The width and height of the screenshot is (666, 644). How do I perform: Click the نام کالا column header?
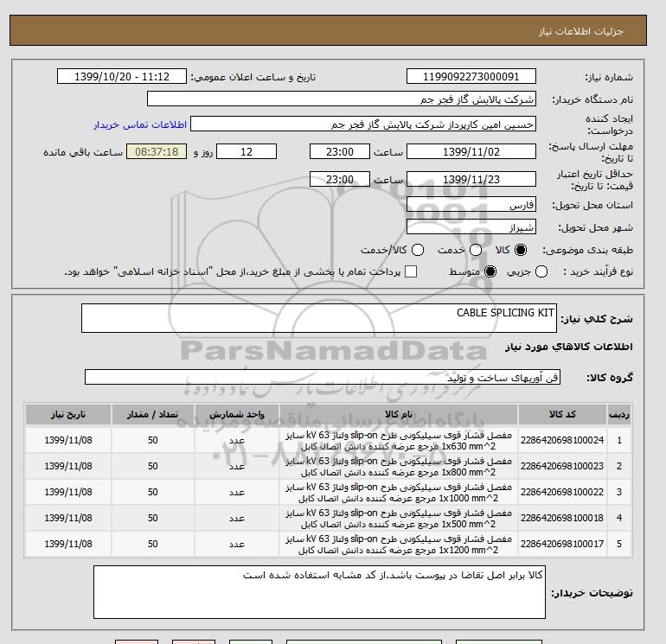click(399, 414)
